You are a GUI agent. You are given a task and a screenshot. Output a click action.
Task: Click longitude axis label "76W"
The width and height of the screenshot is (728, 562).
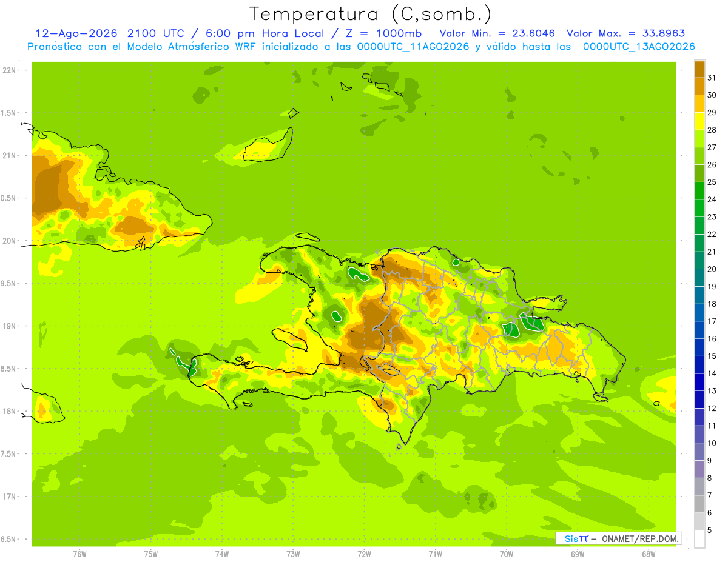[79, 554]
